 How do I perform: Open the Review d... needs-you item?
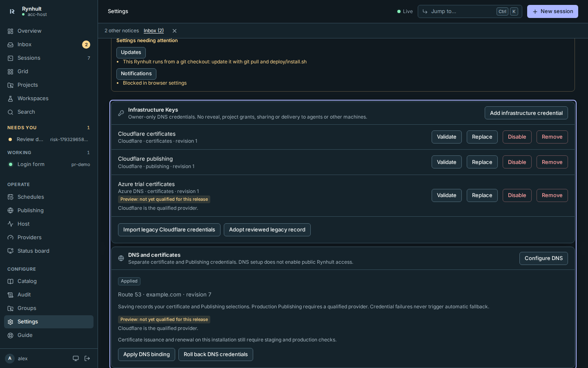click(49, 139)
